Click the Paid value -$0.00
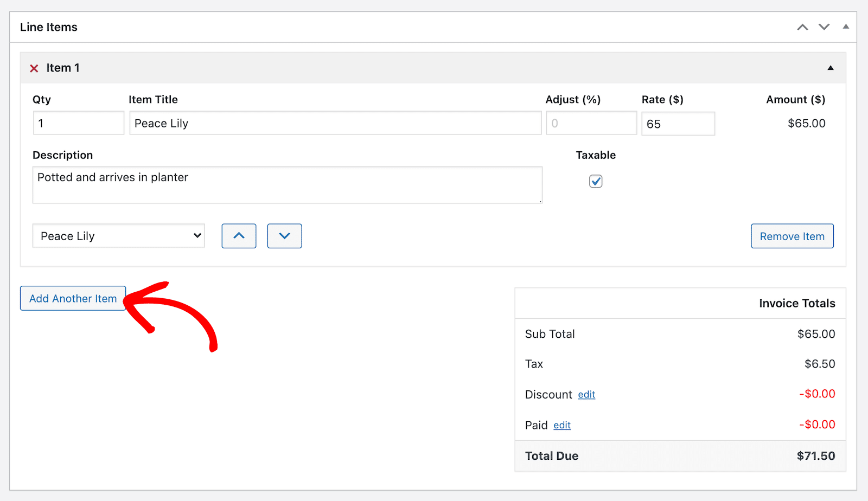Image resolution: width=868 pixels, height=501 pixels. coord(817,425)
